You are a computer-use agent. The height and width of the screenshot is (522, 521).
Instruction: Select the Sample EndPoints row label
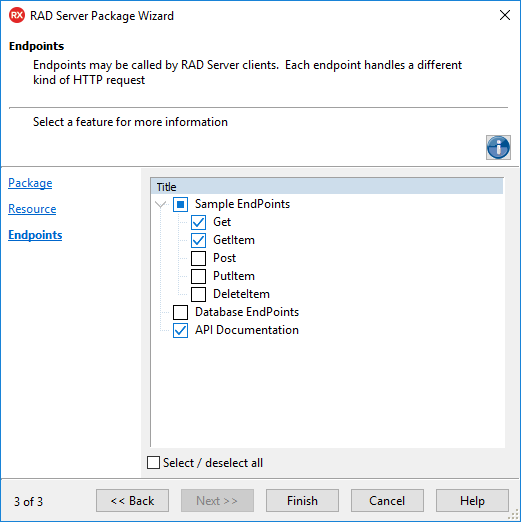[x=242, y=204]
